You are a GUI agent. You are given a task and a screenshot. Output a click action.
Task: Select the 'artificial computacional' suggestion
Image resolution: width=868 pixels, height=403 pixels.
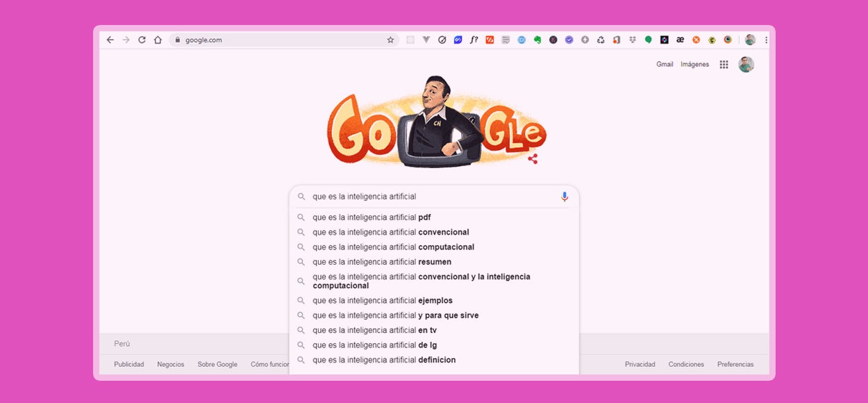point(434,247)
